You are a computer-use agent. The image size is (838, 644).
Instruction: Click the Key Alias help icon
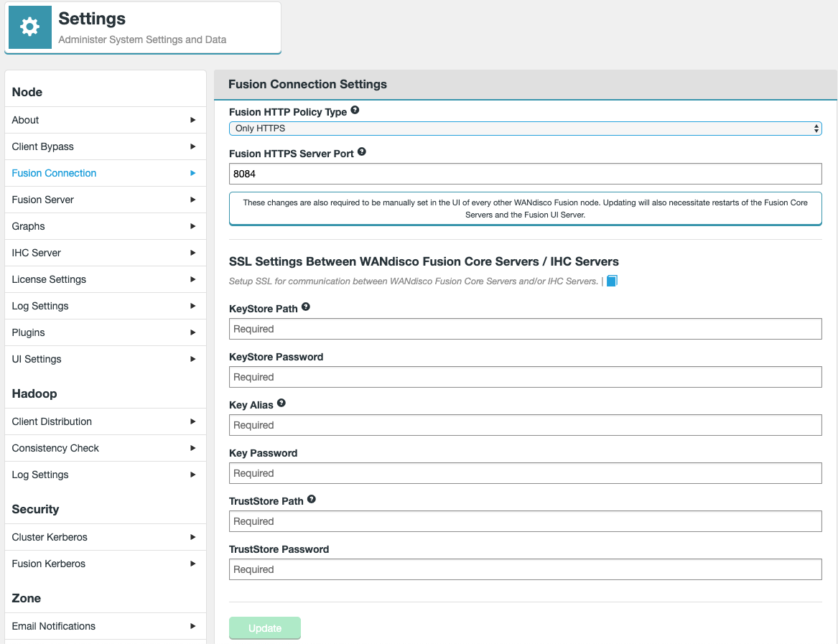point(280,403)
